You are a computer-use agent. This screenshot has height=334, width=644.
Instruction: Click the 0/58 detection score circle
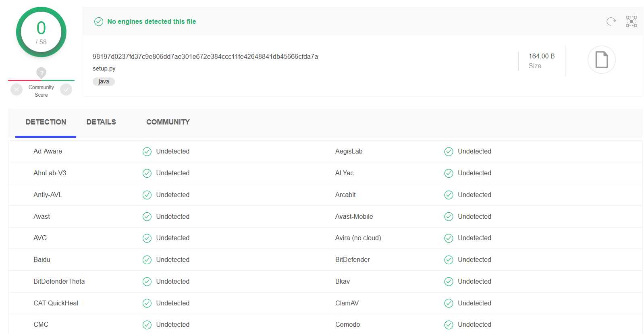[41, 32]
